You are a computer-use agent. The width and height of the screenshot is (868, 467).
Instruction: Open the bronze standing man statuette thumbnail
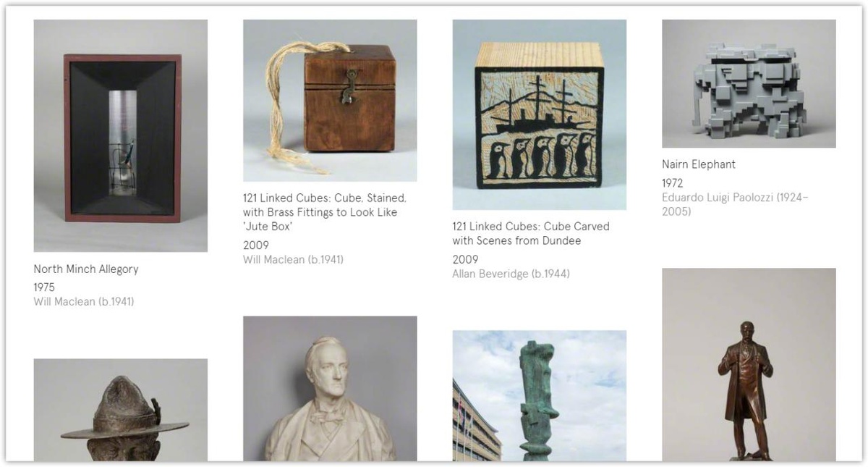tap(749, 365)
